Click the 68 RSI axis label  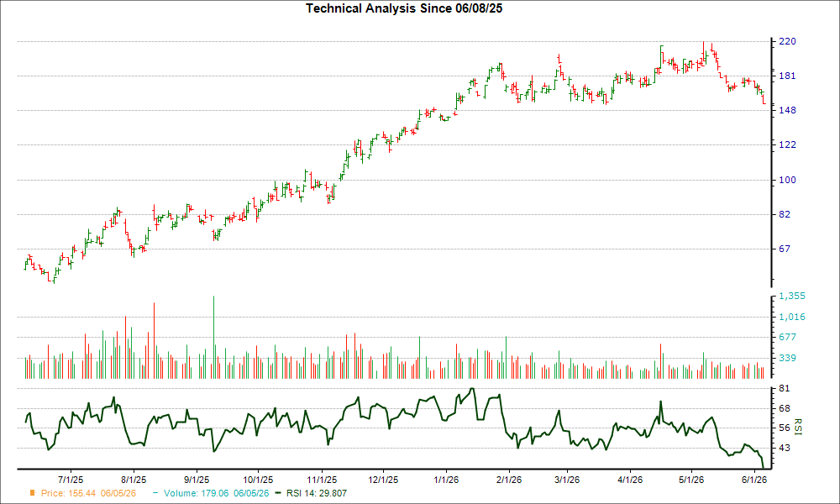click(x=785, y=409)
